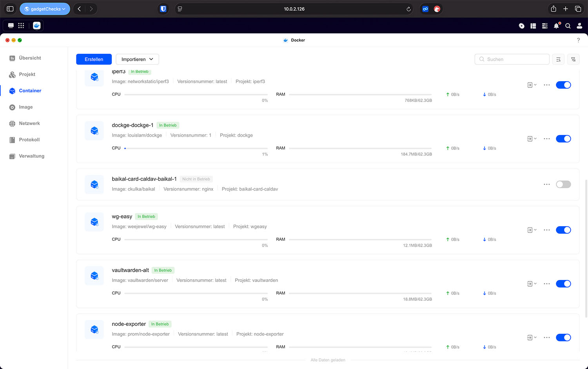Click the Docker whale icon in taskbar
This screenshot has height=369, width=588.
37,25
